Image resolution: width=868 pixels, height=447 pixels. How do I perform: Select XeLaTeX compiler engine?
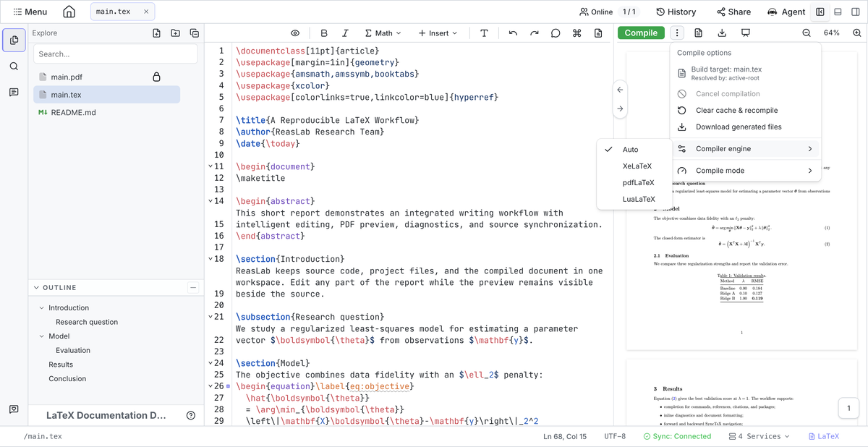634,166
